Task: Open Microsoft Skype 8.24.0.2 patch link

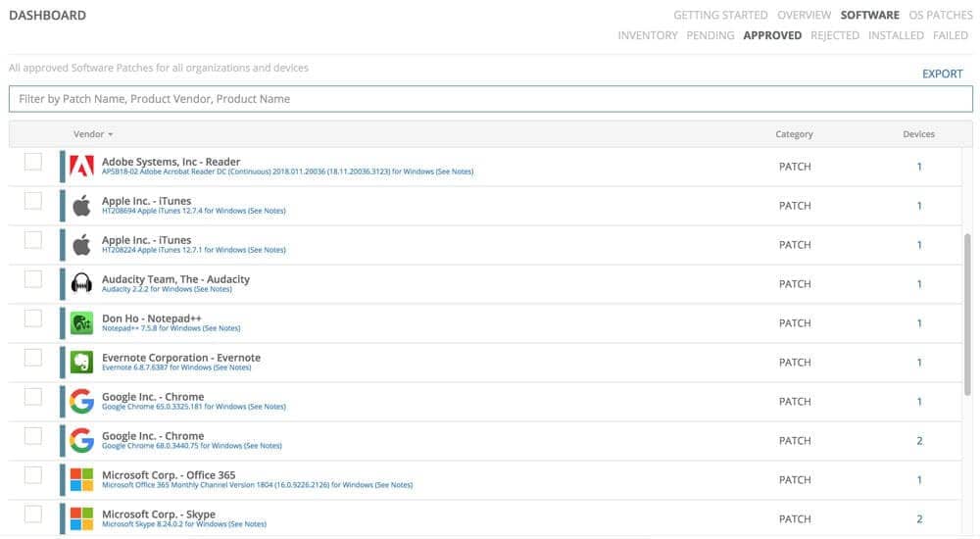Action: coord(184,524)
